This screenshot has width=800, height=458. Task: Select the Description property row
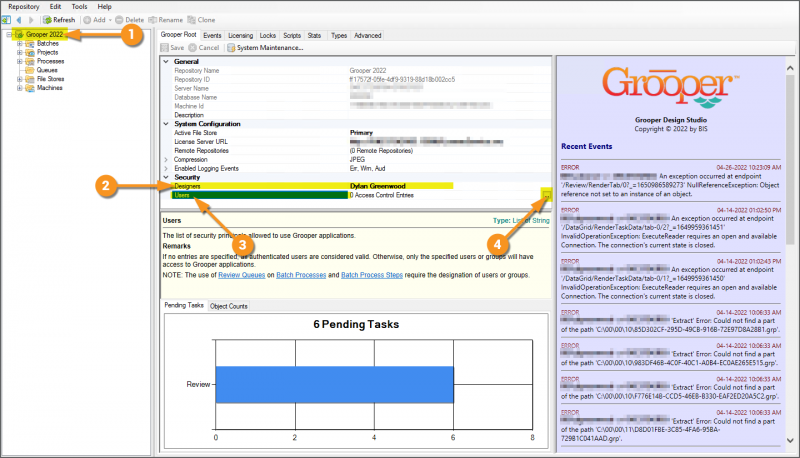tap(361, 115)
